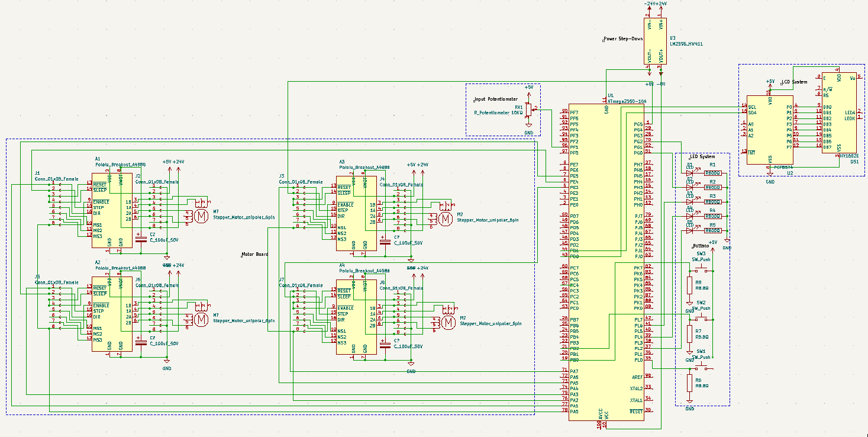The width and height of the screenshot is (868, 437).
Task: Select A1 Pololu A4988 driver body
Action: pyautogui.click(x=112, y=210)
